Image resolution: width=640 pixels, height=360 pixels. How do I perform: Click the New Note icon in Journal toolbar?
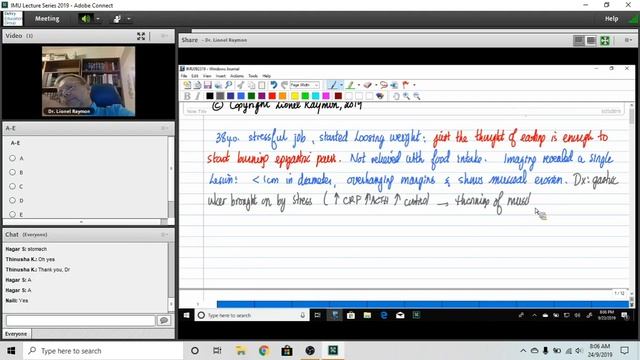(x=187, y=85)
